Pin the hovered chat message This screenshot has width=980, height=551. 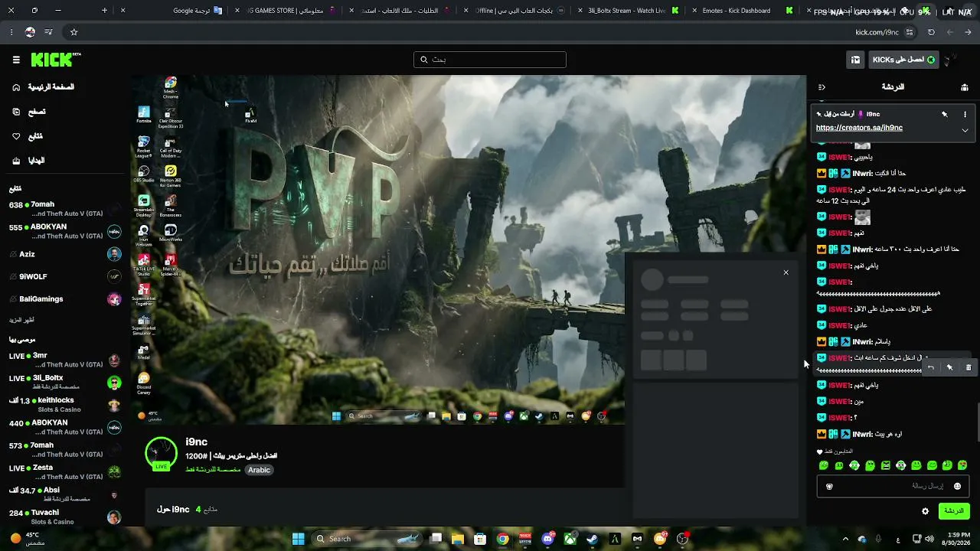[949, 367]
